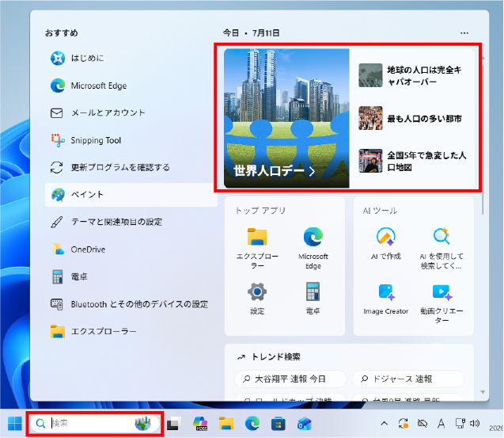The width and height of the screenshot is (504, 438).
Task: Open Copilot icon on the taskbar
Action: (x=200, y=424)
